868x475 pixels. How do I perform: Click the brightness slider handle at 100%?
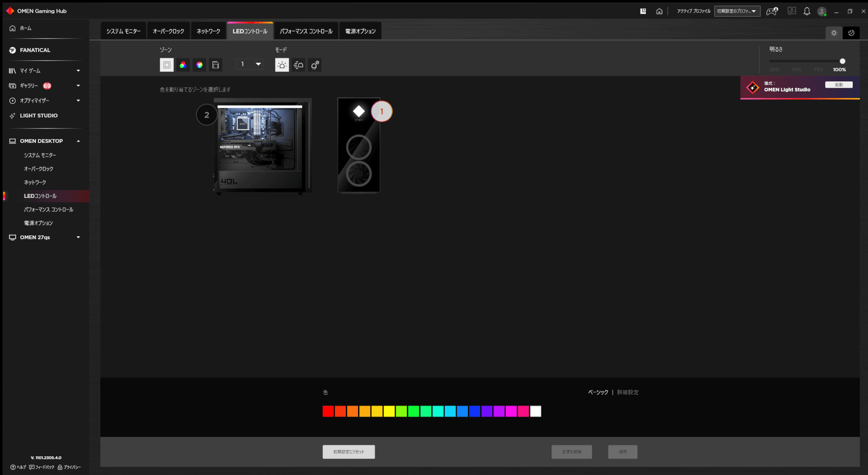pos(843,61)
